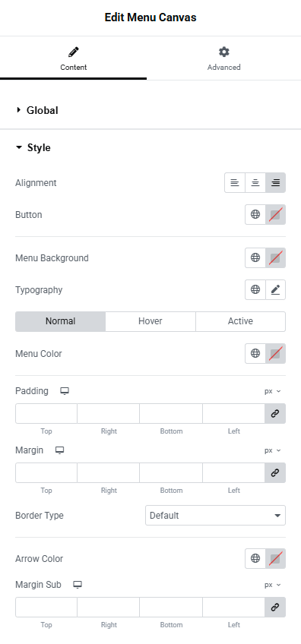The width and height of the screenshot is (301, 644).
Task: Click responsive device icon beside Padding
Action: pos(65,391)
